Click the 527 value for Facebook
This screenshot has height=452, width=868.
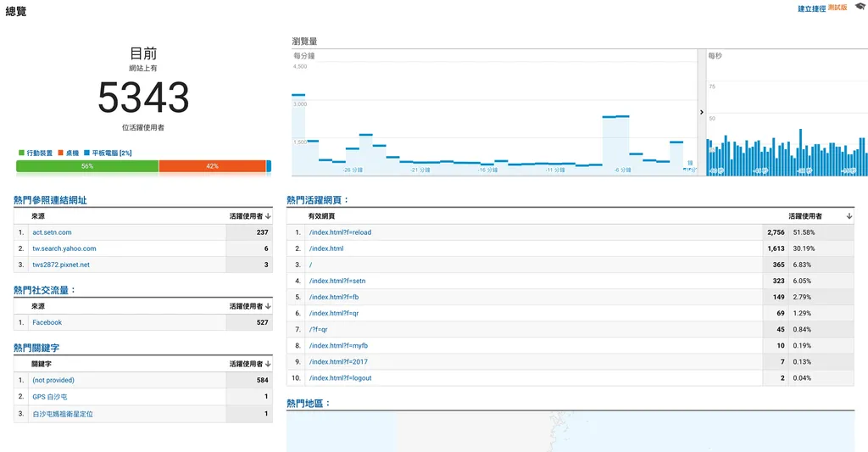coord(263,322)
